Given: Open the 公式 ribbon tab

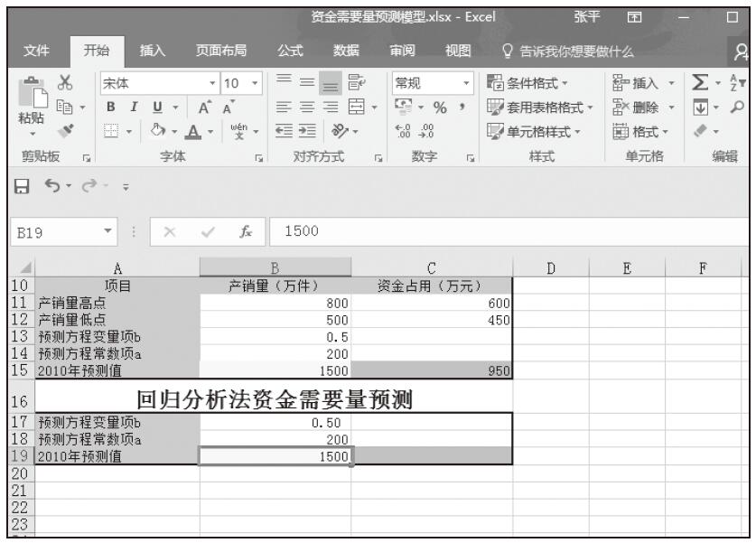Looking at the screenshot, I should (289, 49).
